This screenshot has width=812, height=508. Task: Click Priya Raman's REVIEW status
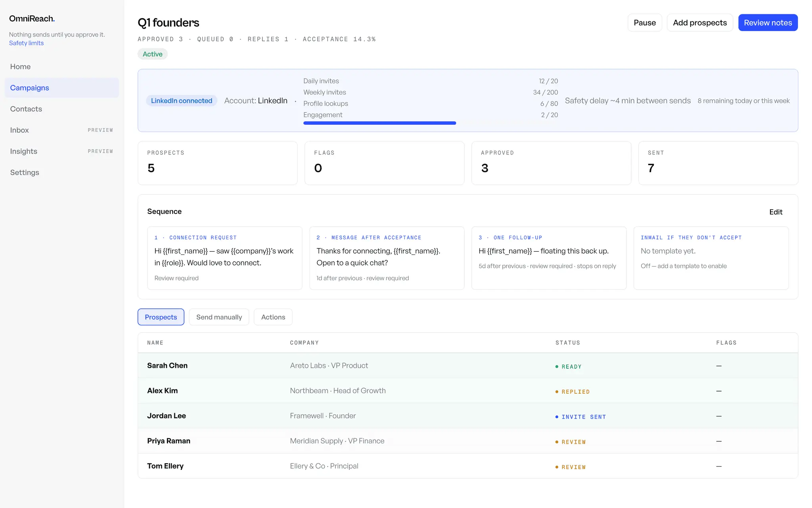(x=571, y=442)
